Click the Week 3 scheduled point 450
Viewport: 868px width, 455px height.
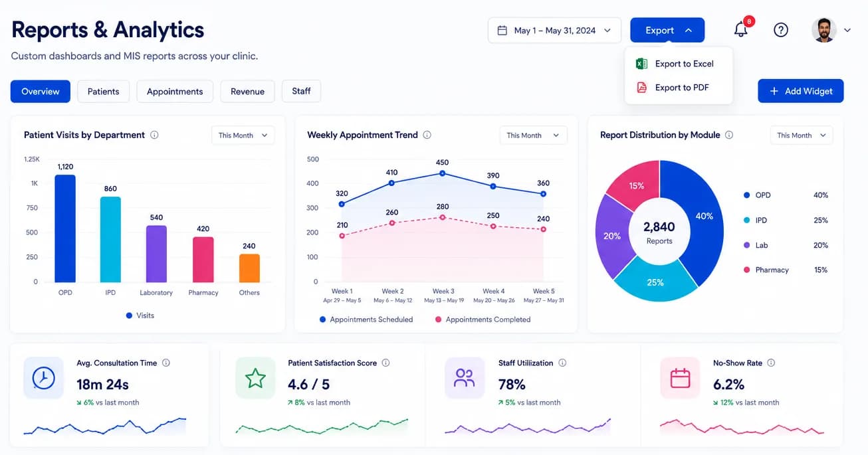pos(443,173)
